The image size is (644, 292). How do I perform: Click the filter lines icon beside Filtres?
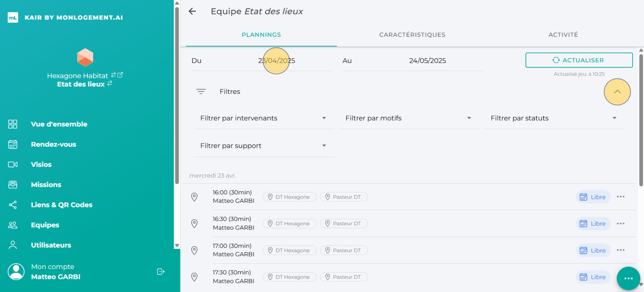[201, 91]
